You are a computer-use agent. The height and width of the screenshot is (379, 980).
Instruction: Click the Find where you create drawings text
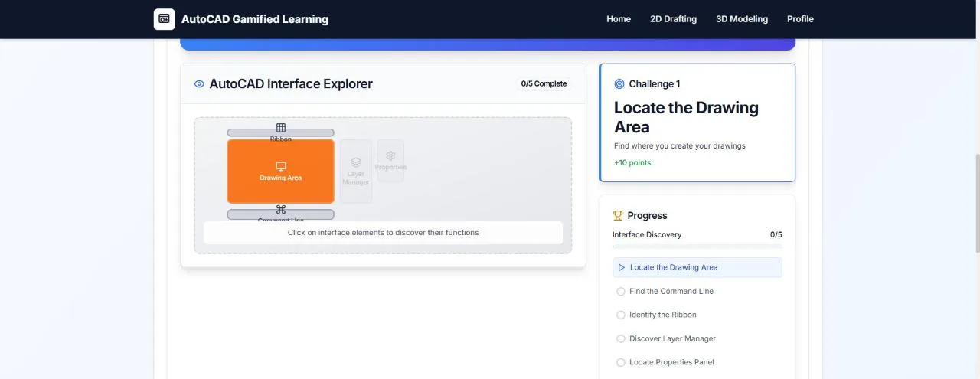pyautogui.click(x=680, y=145)
